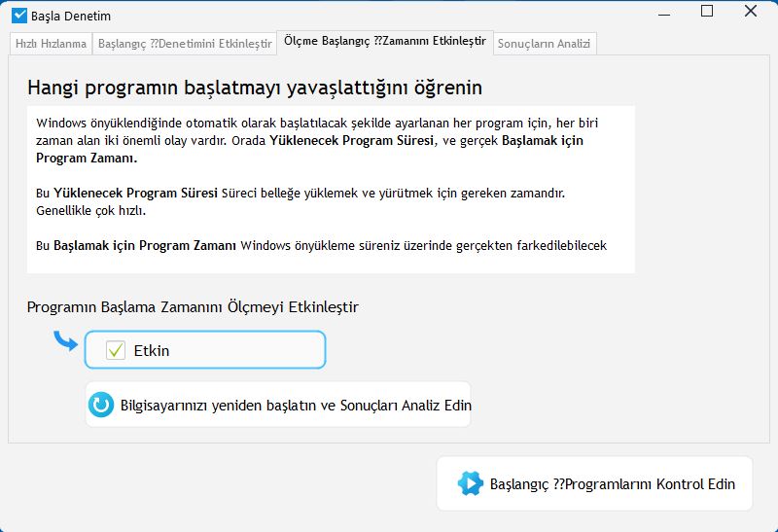Image resolution: width=778 pixels, height=532 pixels.
Task: Toggle the Etkin checkbox
Action: [116, 350]
